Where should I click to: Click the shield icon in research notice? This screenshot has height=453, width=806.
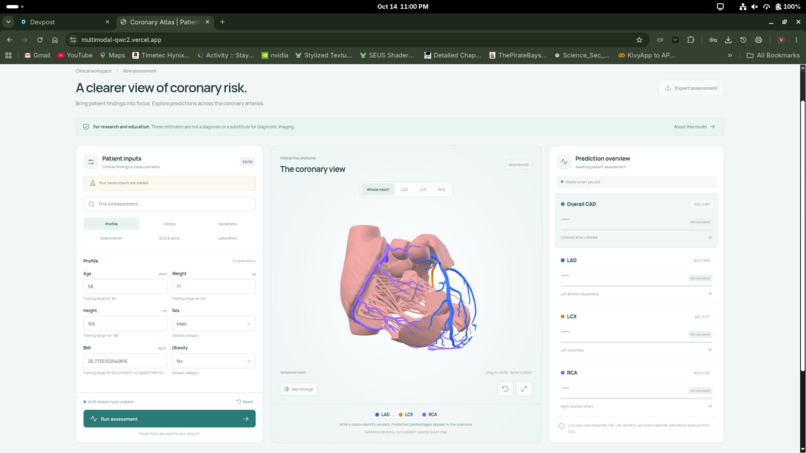click(86, 127)
